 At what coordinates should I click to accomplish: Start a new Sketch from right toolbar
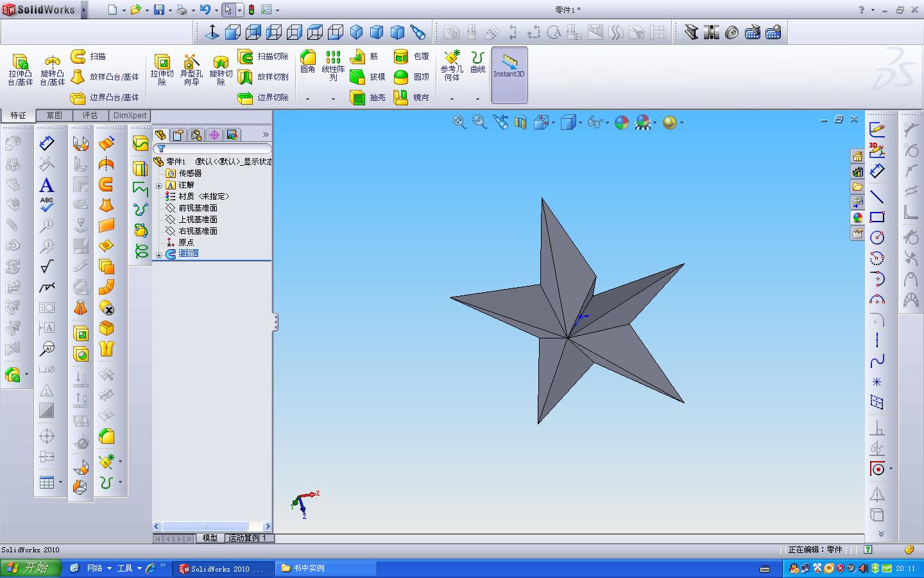pos(877,130)
